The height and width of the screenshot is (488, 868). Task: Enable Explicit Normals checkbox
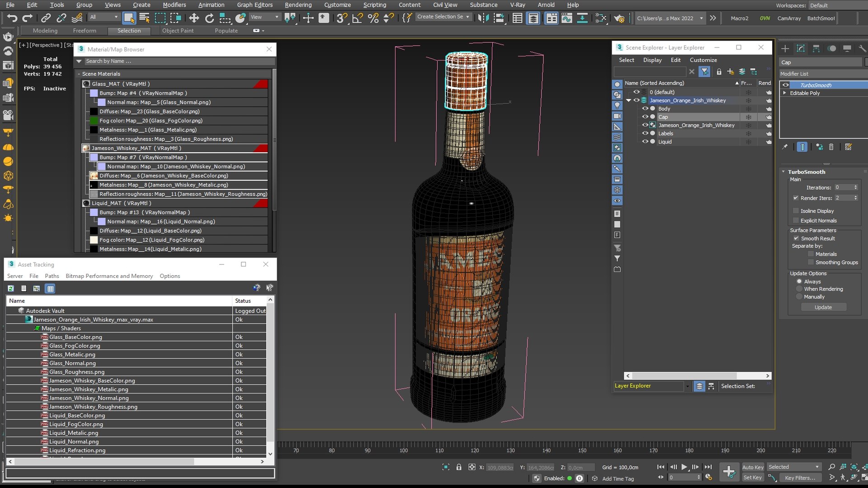coord(796,221)
